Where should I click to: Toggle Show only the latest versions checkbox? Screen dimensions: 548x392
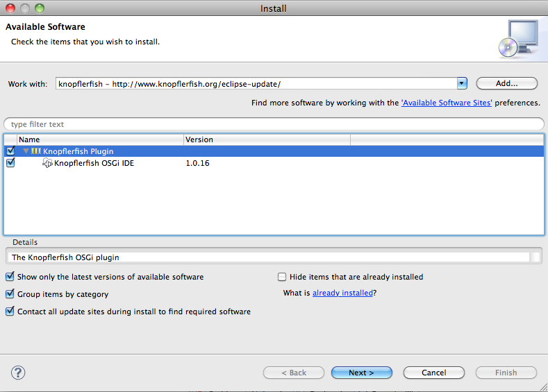click(x=10, y=276)
